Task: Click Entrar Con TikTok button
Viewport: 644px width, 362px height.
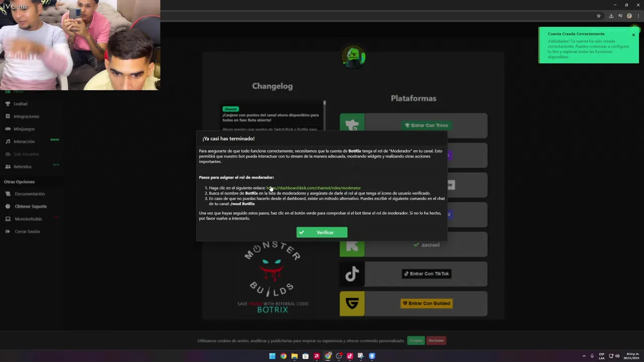Action: point(426,274)
